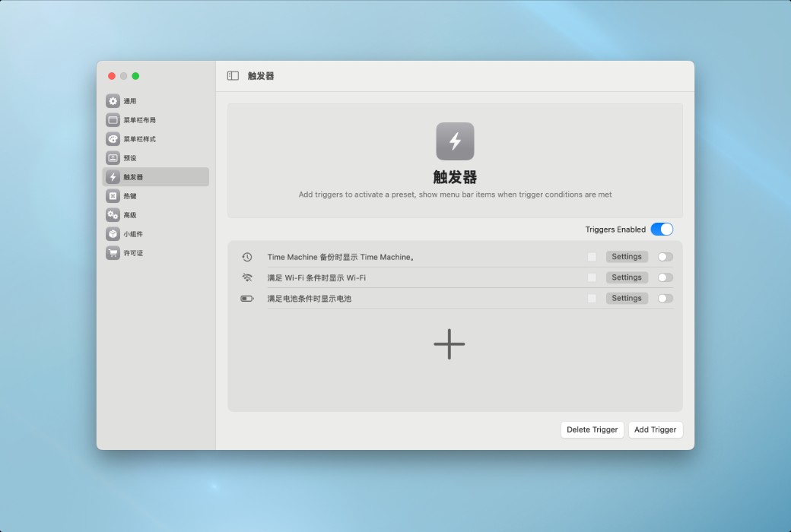Screen dimensions: 791x532
Task: Open 菜单栏布局 via its window icon
Action: [x=113, y=120]
